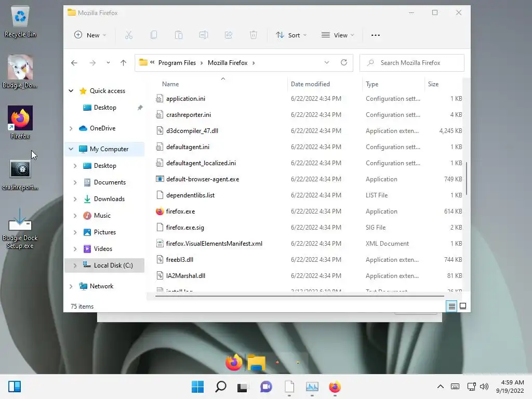532x399 pixels.
Task: Switch to details view layout icon
Action: [451, 307]
